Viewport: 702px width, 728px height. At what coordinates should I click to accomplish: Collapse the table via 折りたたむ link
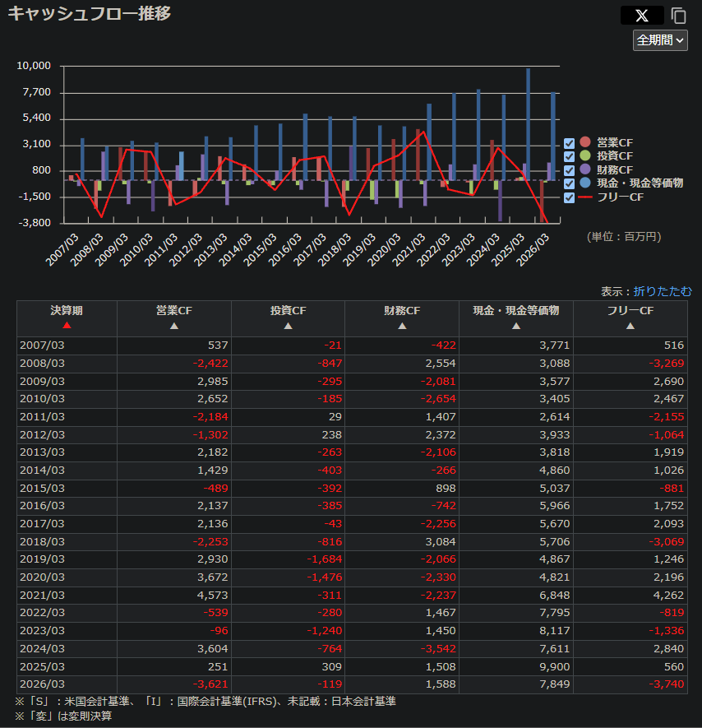pos(662,291)
